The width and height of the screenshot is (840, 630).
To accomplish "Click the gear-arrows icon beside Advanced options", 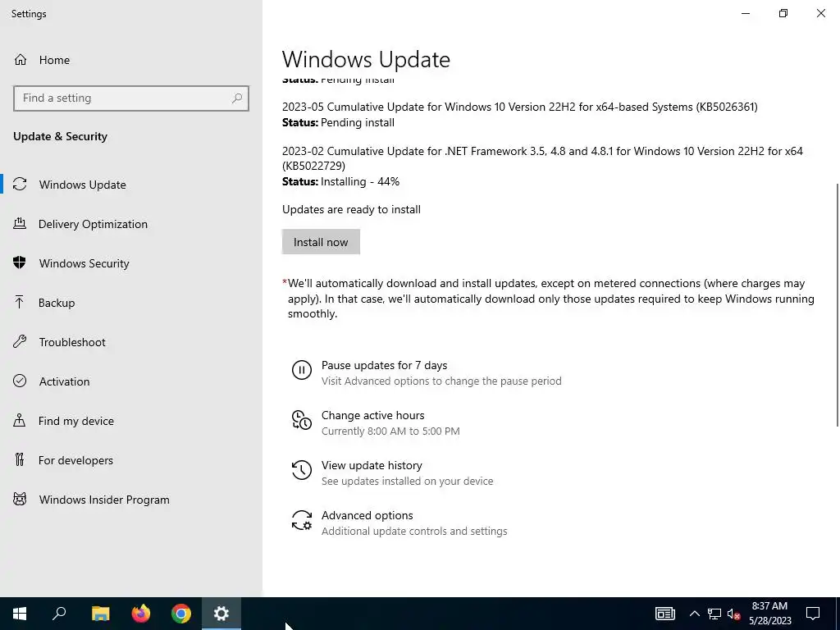I will tap(302, 519).
